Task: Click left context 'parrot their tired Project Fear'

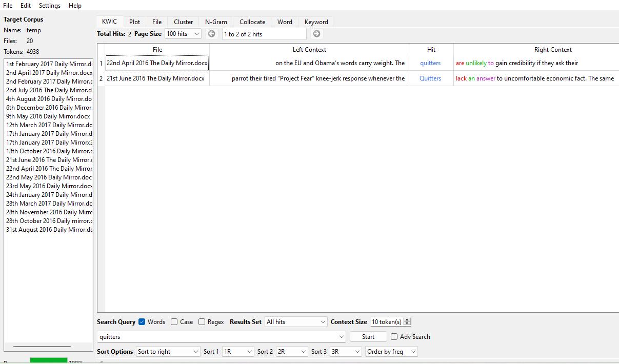Action: tap(318, 78)
